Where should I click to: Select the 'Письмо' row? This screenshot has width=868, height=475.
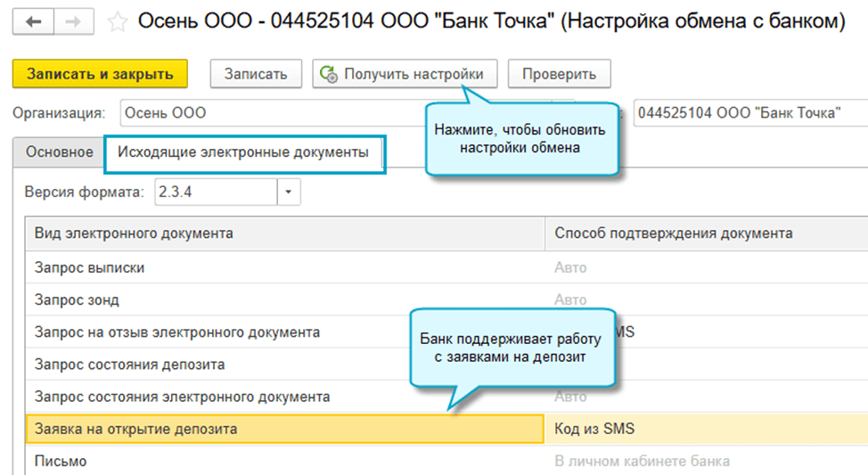tap(446, 461)
